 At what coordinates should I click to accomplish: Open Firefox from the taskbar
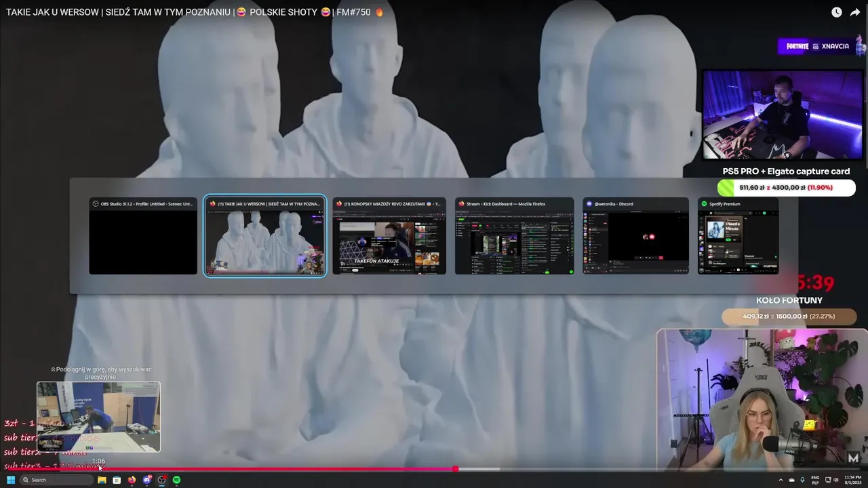(x=132, y=480)
